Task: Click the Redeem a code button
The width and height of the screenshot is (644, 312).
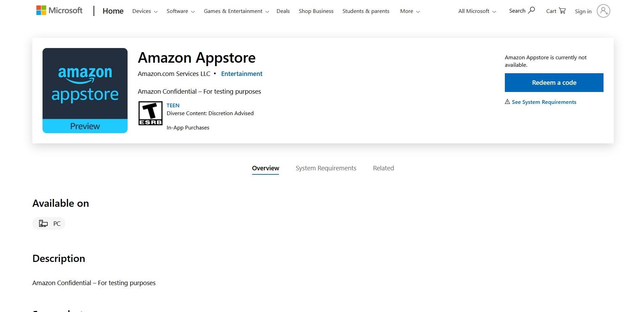Action: pyautogui.click(x=554, y=82)
